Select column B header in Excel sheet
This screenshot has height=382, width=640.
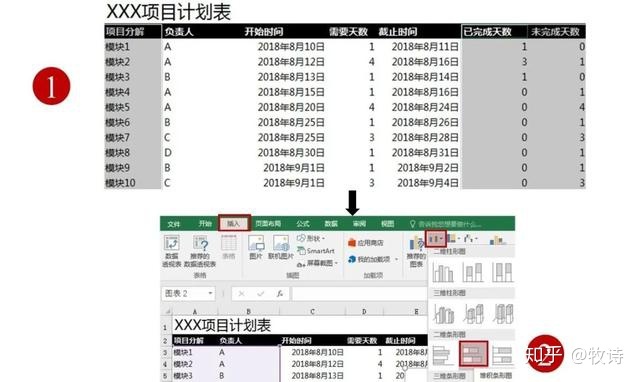coord(249,311)
